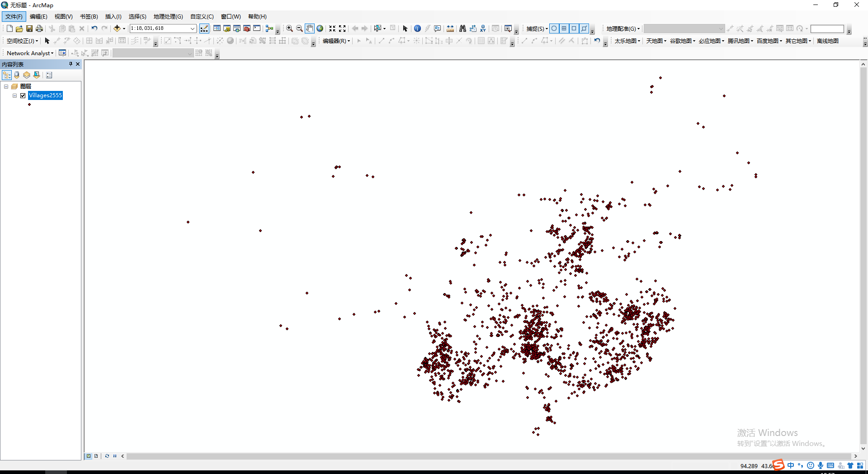Click the Save map icon
The height and width of the screenshot is (474, 868).
[29, 28]
